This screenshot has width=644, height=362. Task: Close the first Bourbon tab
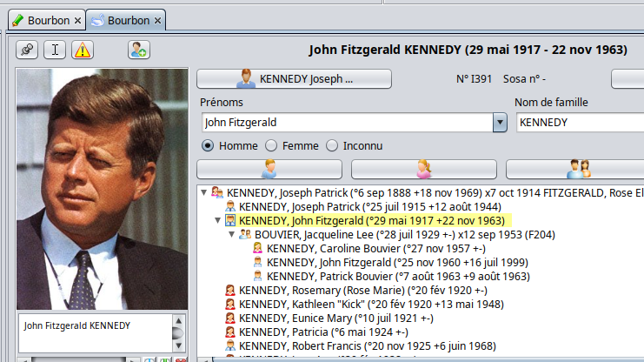coord(77,19)
